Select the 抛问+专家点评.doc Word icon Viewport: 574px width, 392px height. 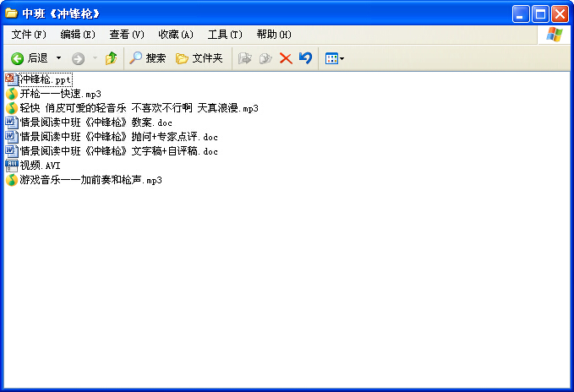pyautogui.click(x=12, y=137)
